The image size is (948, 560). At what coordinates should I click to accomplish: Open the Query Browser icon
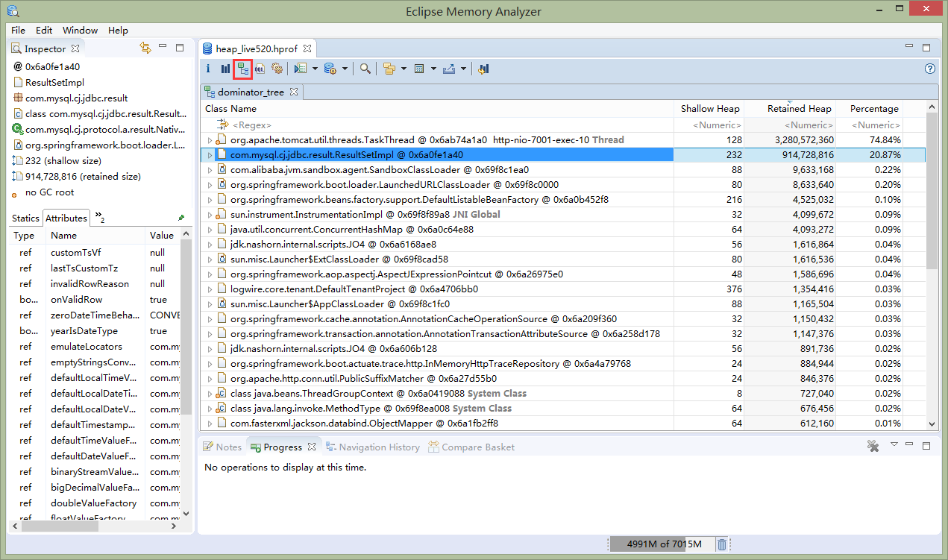coord(330,69)
